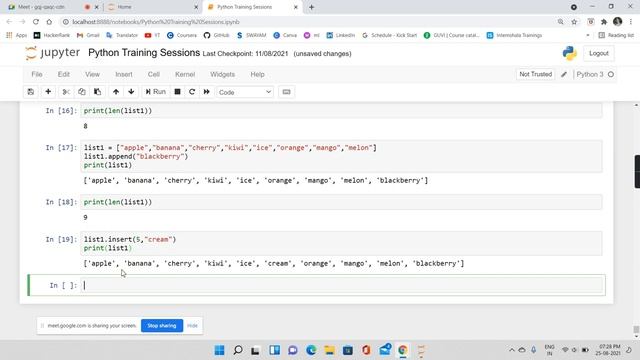Rename notebook title Python Training Sessions
Screen dimensions: 640x360
144,53
